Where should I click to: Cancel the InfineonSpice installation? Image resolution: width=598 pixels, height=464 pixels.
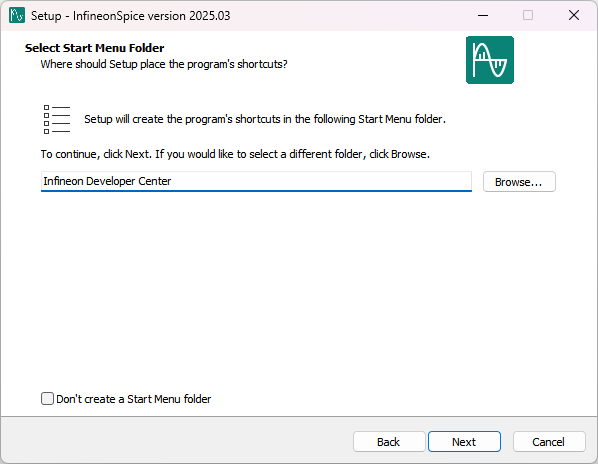[549, 442]
